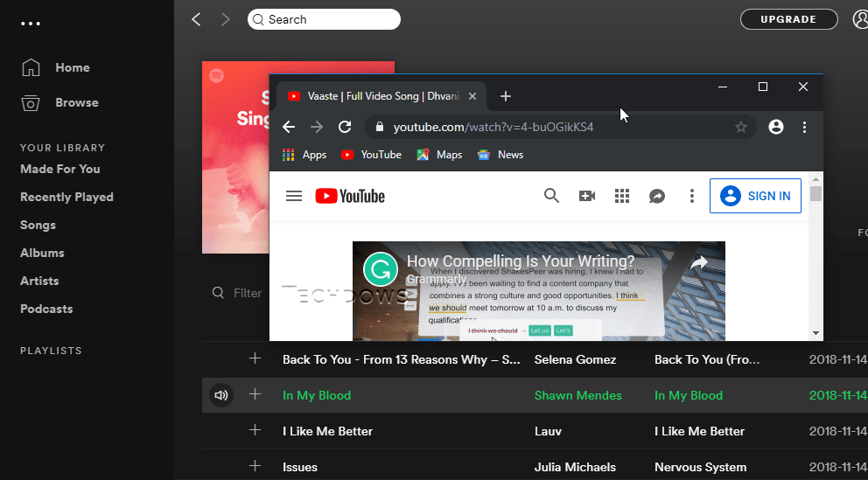868x480 pixels.
Task: Click YouTube search magnifier icon
Action: pos(551,195)
